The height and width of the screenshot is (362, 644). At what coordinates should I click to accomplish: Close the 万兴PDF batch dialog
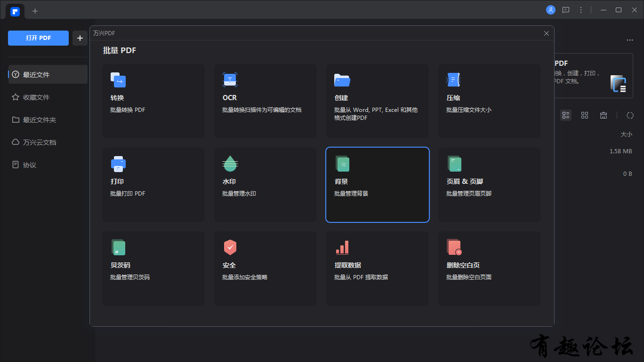(547, 33)
